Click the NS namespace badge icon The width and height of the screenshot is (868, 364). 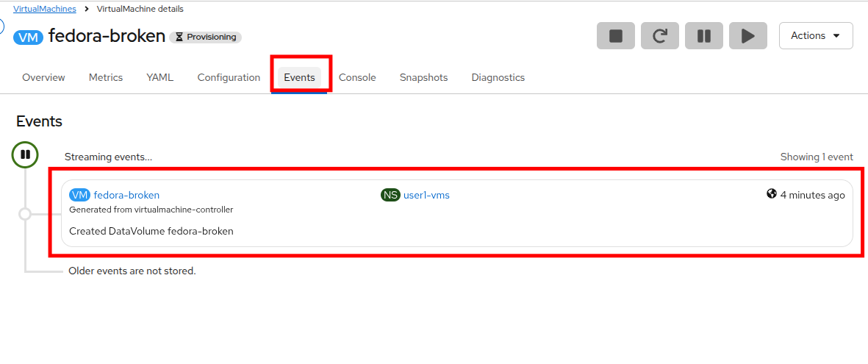tap(390, 195)
